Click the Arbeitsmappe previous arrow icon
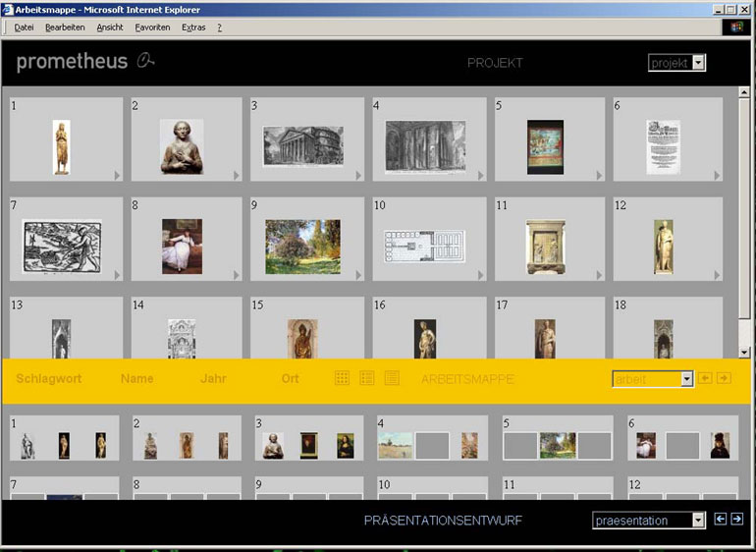The height and width of the screenshot is (552, 756). [x=705, y=378]
